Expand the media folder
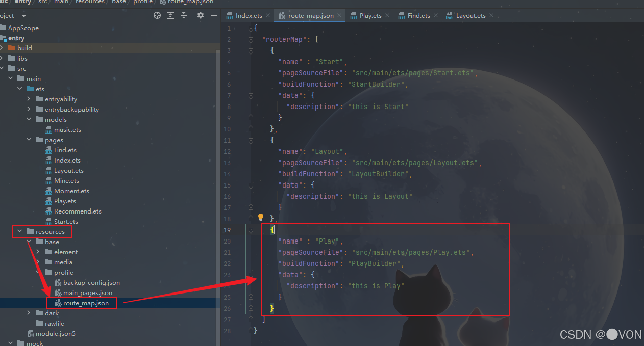Image resolution: width=644 pixels, height=346 pixels. pyautogui.click(x=38, y=262)
